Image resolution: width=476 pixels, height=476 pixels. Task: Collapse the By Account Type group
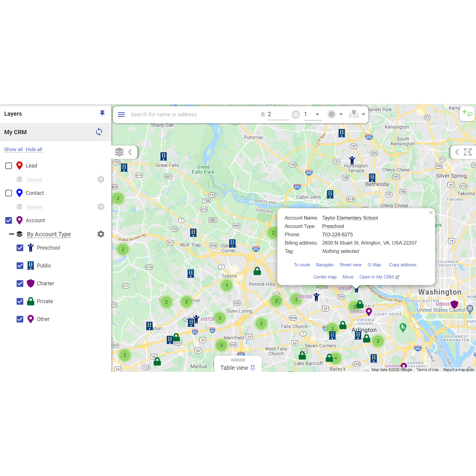coord(12,234)
